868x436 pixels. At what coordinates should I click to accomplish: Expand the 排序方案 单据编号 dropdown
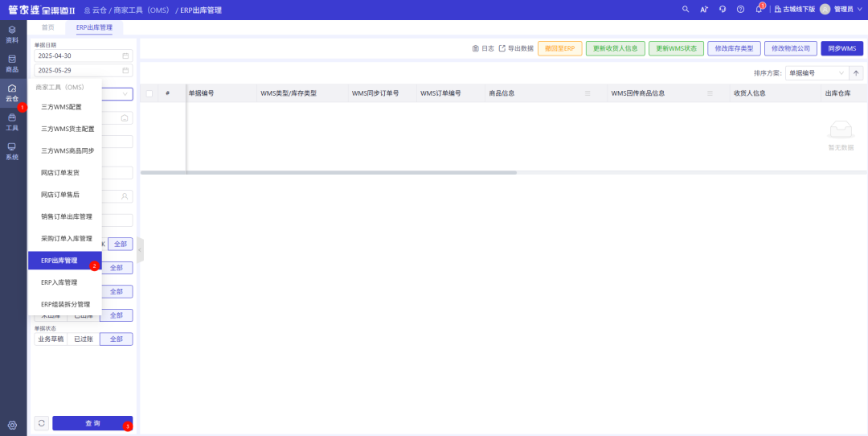817,72
